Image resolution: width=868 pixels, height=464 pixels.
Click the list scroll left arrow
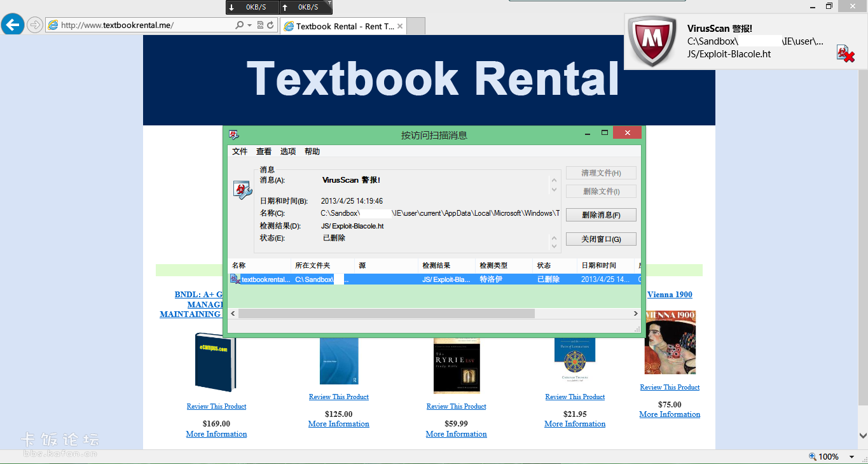tap(233, 314)
